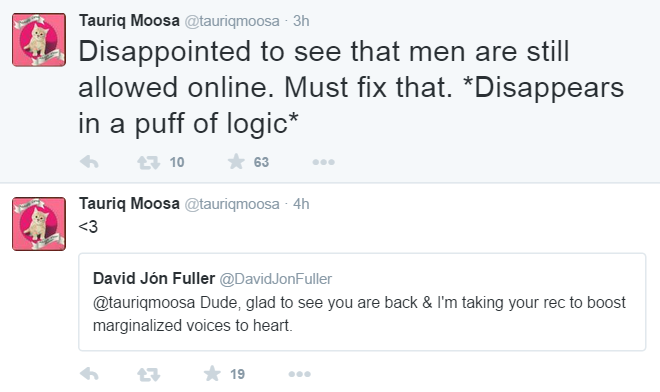This screenshot has width=660, height=392.
Task: Open the @tauriqmoosa mention in the quoted tweet
Action: [144, 303]
